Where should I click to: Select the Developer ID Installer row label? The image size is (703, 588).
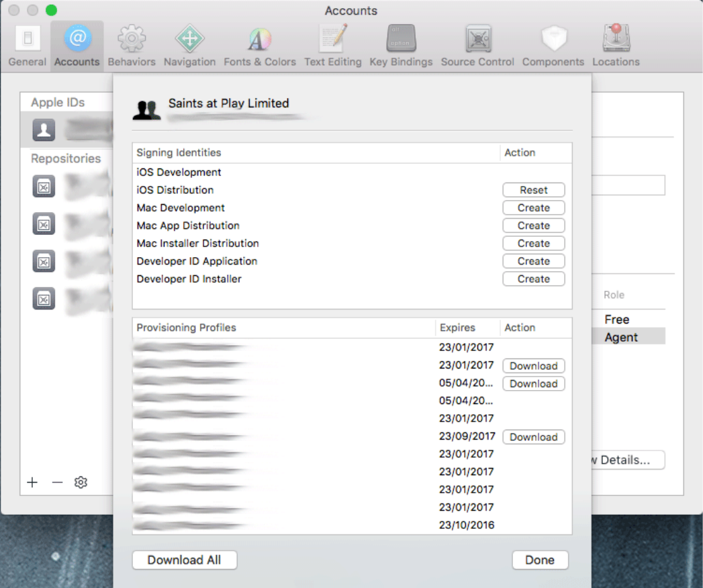pos(189,279)
